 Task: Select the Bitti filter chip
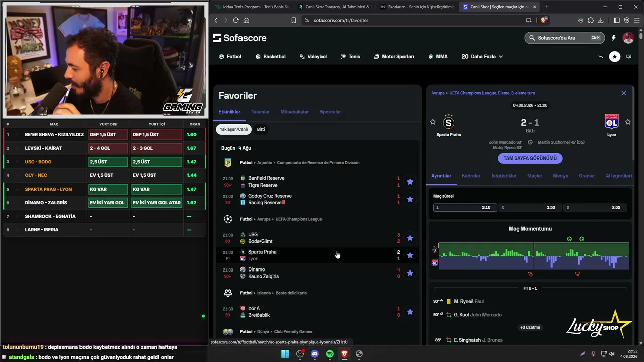point(261,129)
